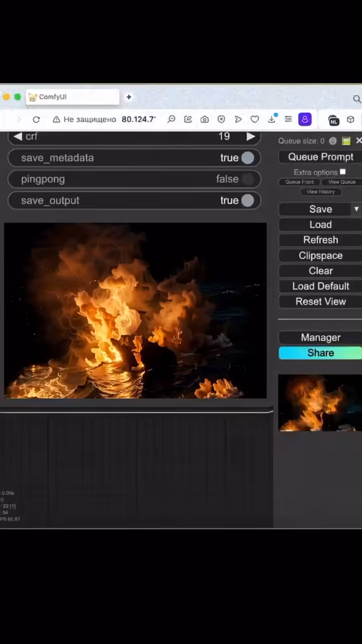362x644 pixels.
Task: Decrease crf value with left arrow
Action: 18,136
